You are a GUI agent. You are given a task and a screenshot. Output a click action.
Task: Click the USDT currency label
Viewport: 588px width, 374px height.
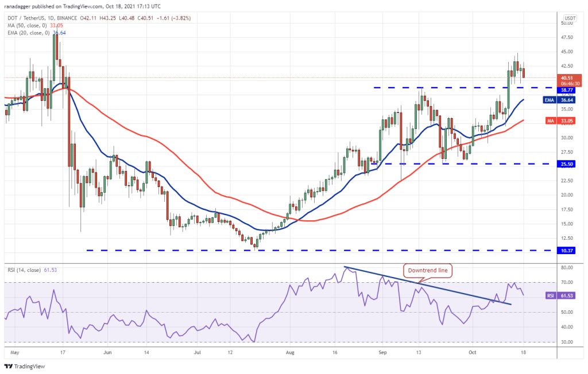point(570,18)
